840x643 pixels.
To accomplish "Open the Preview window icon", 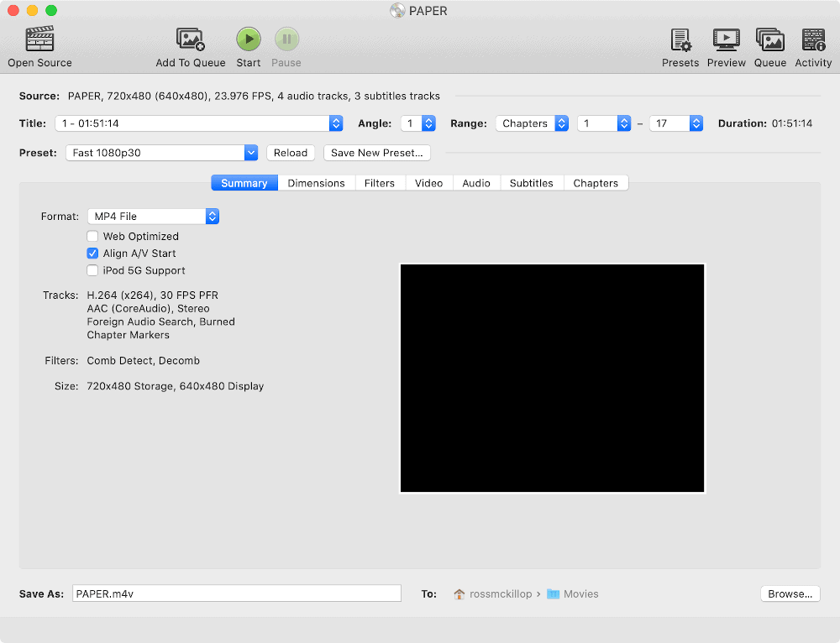I will (x=726, y=39).
